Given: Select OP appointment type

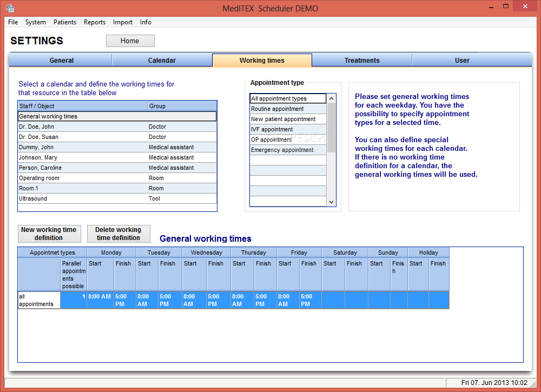Looking at the screenshot, I should tap(288, 139).
